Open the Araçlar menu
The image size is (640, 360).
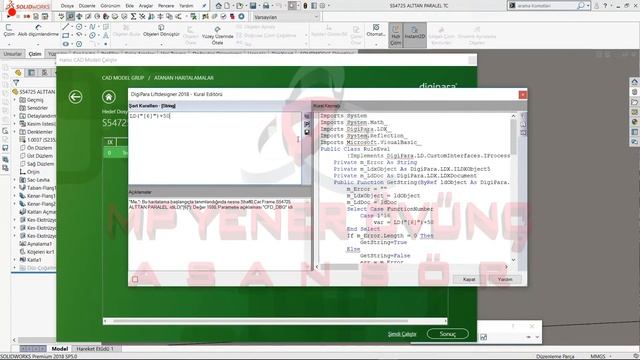[146, 6]
